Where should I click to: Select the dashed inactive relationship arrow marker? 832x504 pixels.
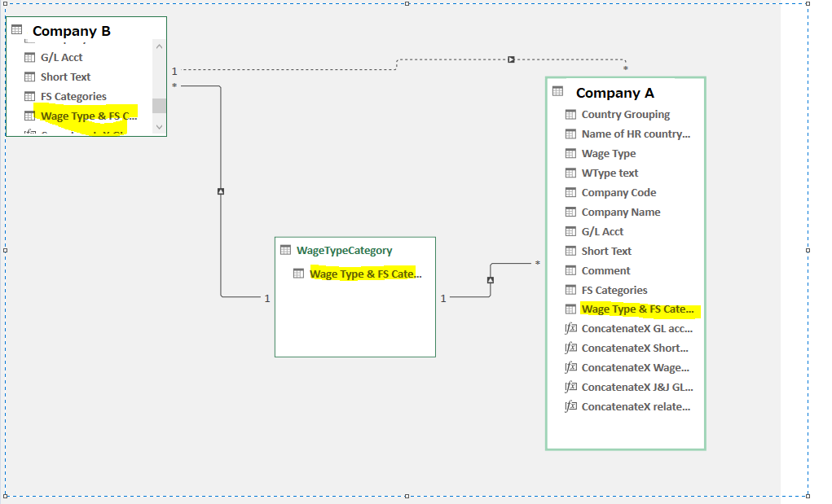(511, 59)
